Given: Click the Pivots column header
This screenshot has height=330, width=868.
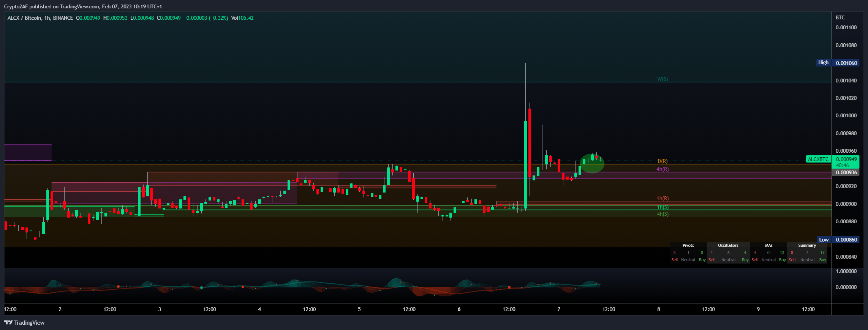Looking at the screenshot, I should 688,245.
